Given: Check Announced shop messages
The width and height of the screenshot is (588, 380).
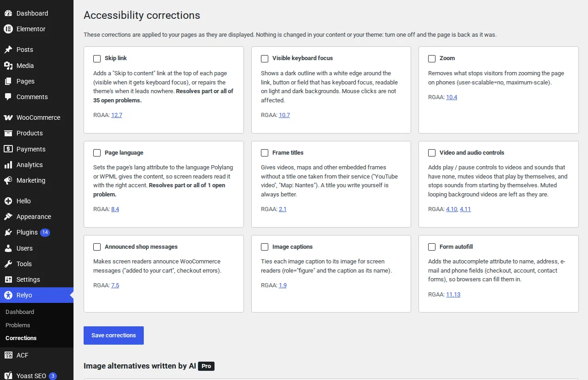Looking at the screenshot, I should click(x=97, y=247).
